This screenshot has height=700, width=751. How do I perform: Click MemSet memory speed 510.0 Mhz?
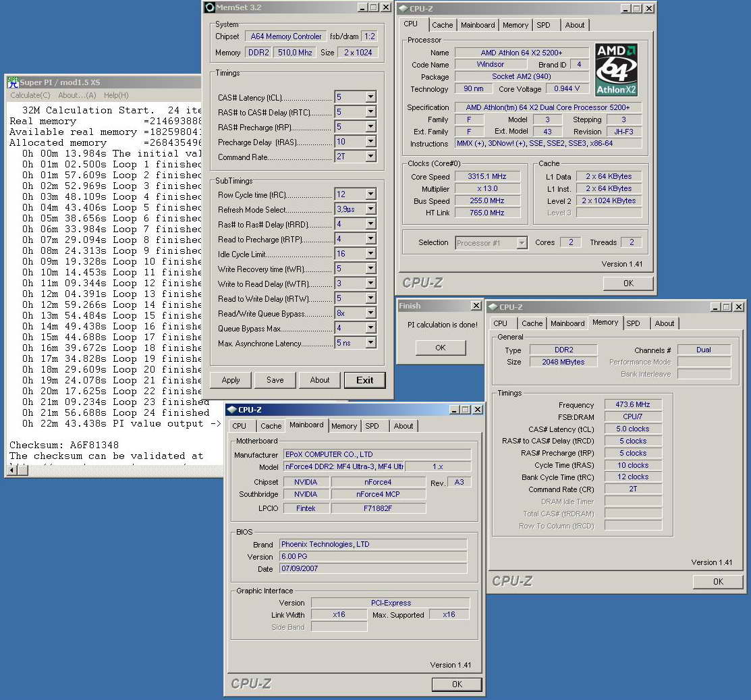(x=295, y=52)
